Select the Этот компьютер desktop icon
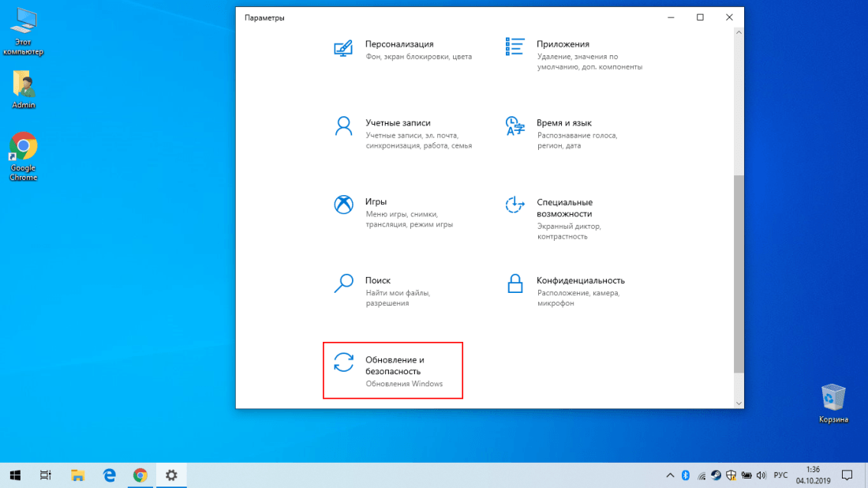Image resolution: width=868 pixels, height=488 pixels. click(x=23, y=32)
